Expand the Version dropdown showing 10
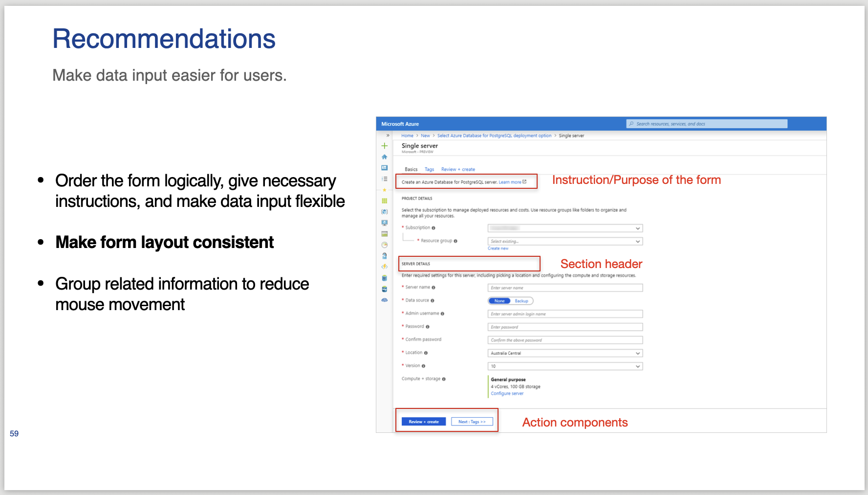This screenshot has width=868, height=495. (x=565, y=366)
